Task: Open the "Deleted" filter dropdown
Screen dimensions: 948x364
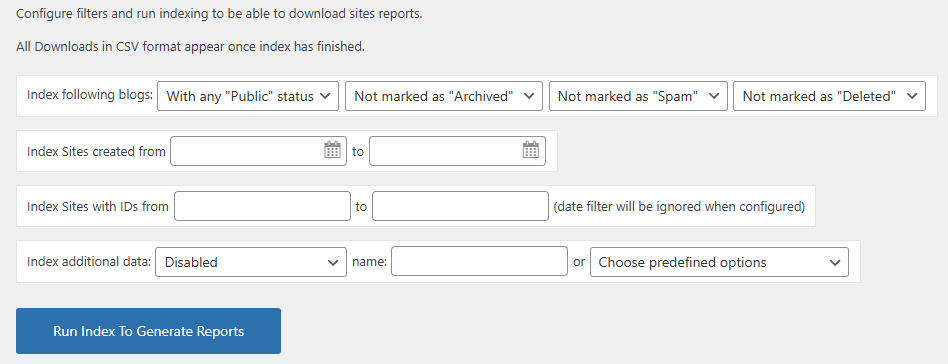Action: [x=829, y=96]
